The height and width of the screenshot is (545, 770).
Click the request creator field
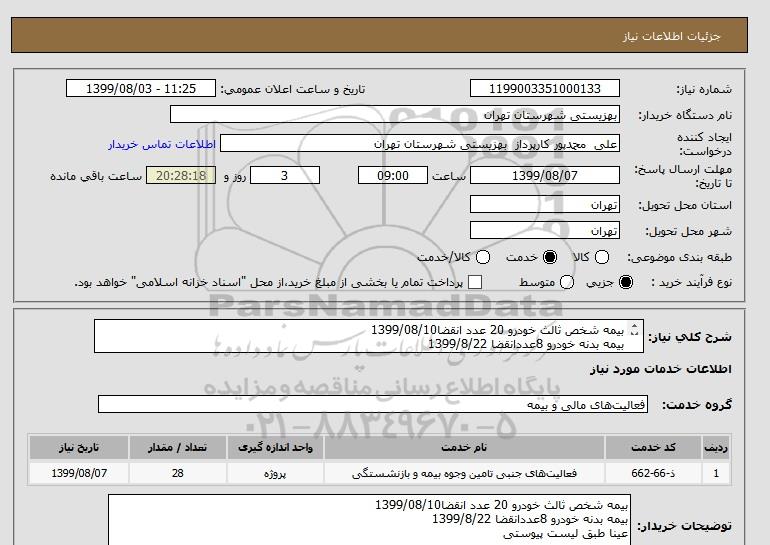click(x=420, y=144)
